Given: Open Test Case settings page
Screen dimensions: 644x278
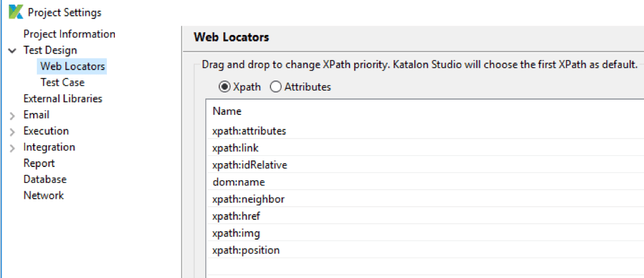Looking at the screenshot, I should [63, 82].
